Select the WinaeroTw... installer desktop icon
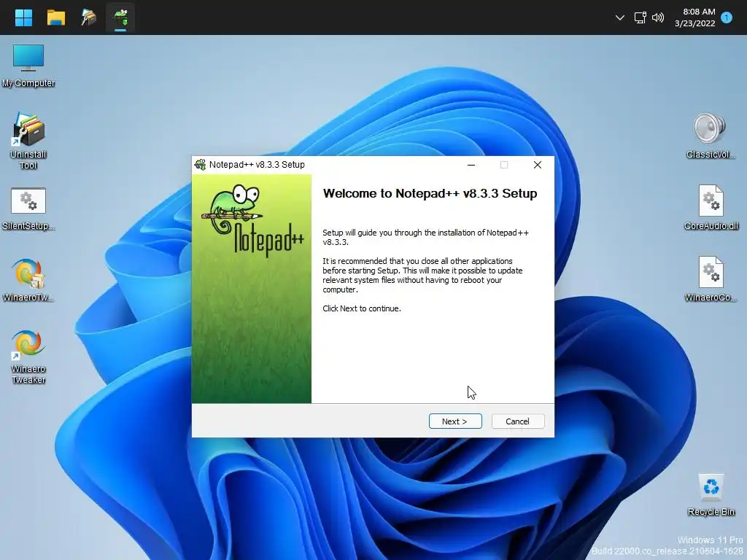 click(28, 280)
